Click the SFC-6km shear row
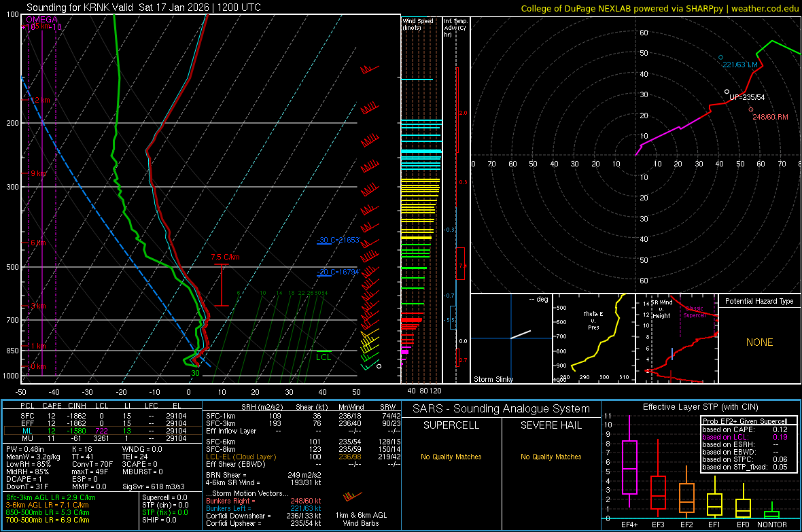Image resolution: width=802 pixels, height=532 pixels. [x=303, y=442]
